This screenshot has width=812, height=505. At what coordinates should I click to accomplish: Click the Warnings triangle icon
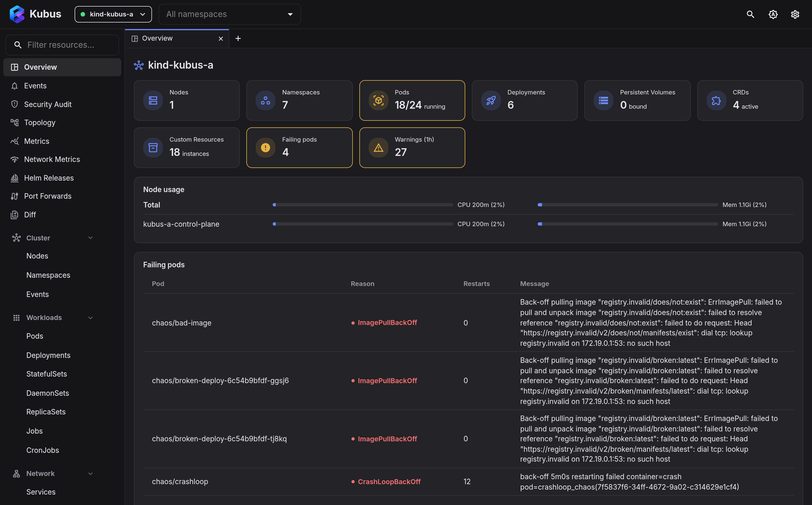(x=378, y=147)
